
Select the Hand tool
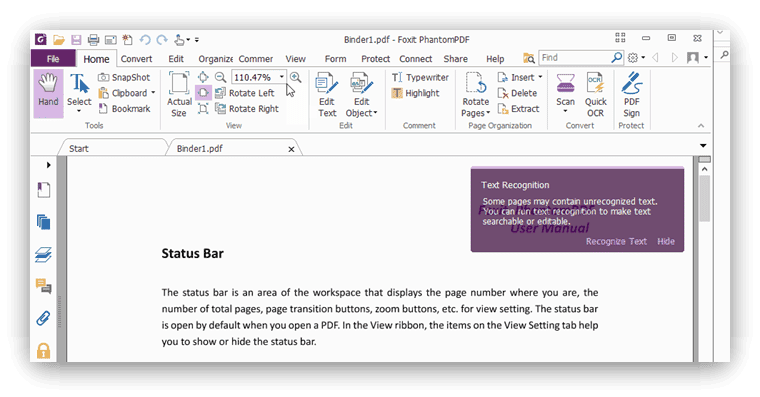[48, 94]
